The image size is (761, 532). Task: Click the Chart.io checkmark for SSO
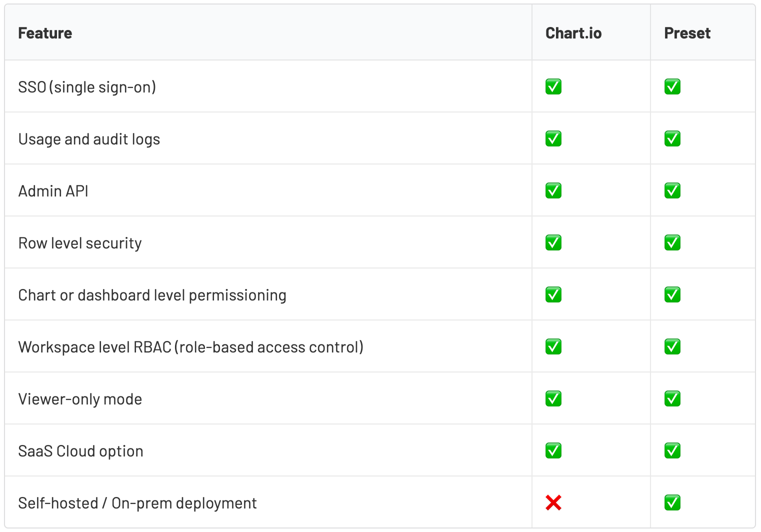[x=553, y=86]
